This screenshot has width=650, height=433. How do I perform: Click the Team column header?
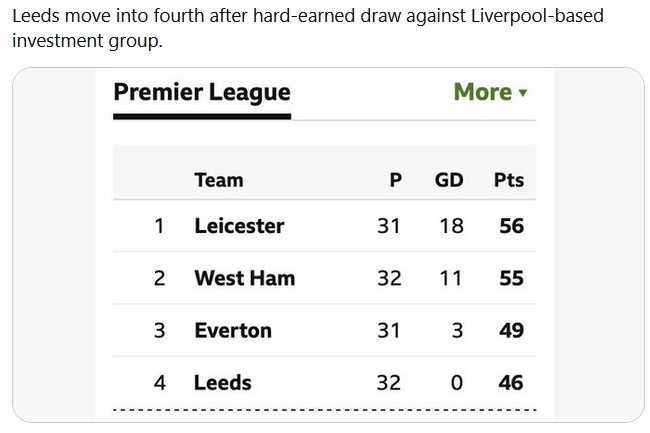pyautogui.click(x=219, y=180)
